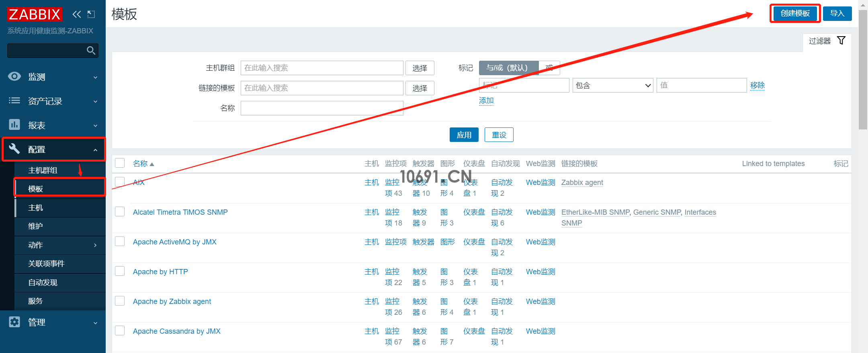Click the filter funnel icon

841,40
